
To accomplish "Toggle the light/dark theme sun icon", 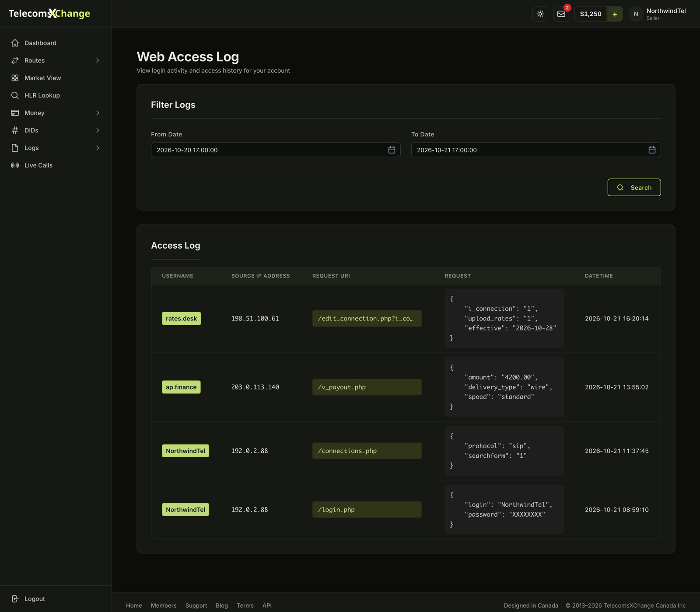I will click(x=540, y=14).
